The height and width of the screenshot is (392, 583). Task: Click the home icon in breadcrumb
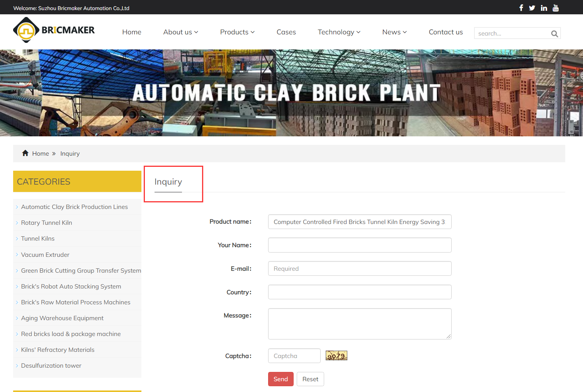tap(25, 153)
